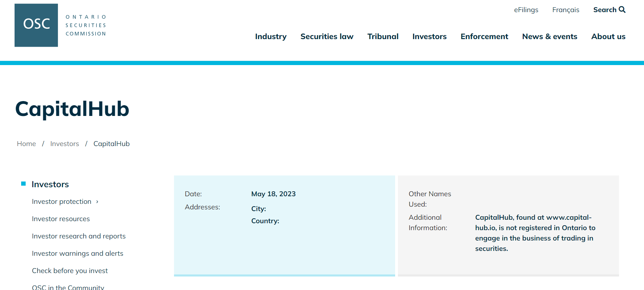
Task: Click the OSC logo
Action: click(36, 25)
